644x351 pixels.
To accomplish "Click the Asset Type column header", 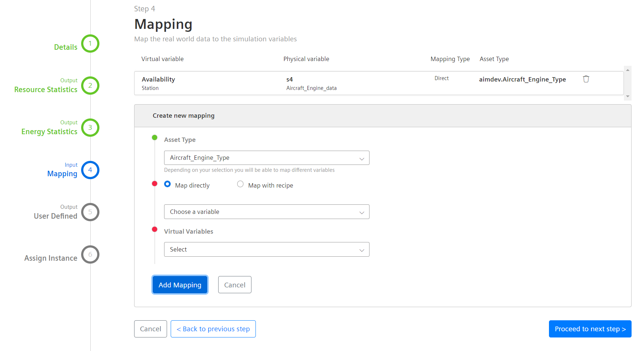I will (x=494, y=59).
